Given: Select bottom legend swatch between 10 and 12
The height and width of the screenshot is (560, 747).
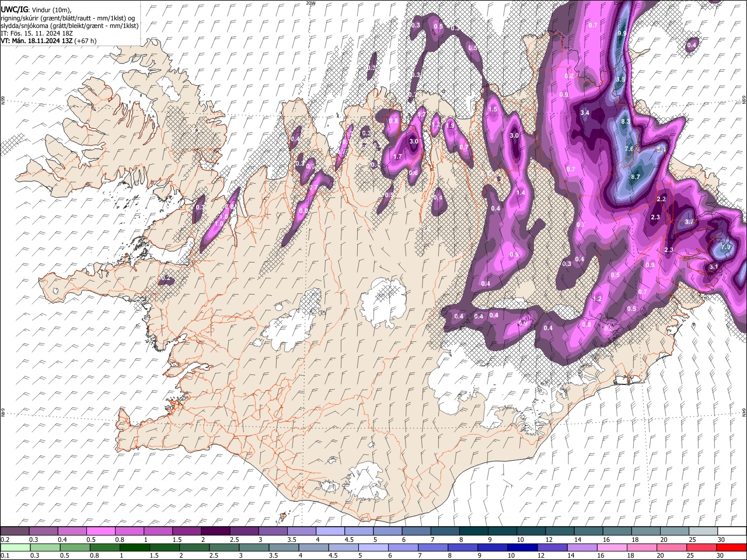Looking at the screenshot, I should pyautogui.click(x=522, y=547).
